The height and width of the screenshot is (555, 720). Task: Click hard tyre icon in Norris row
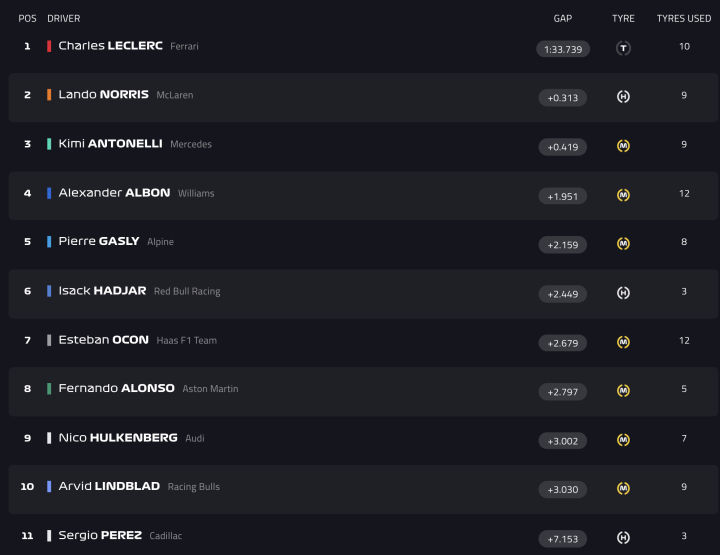point(623,97)
